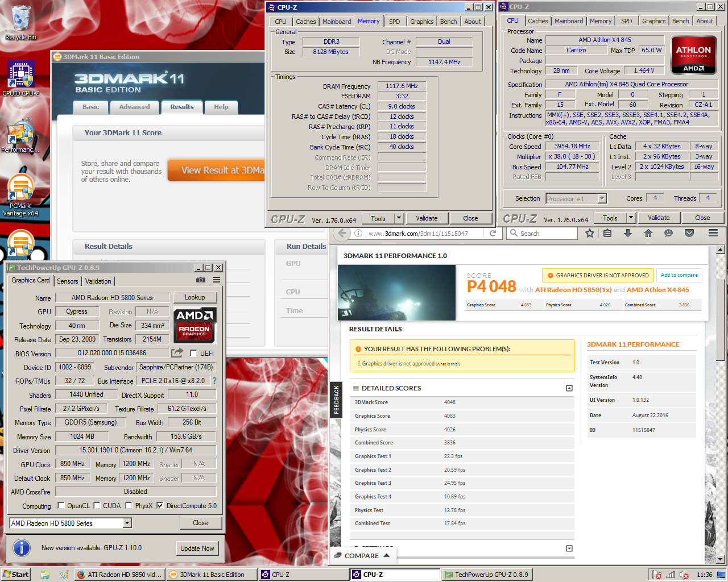Expand the section below Combined Test
The image size is (728, 582).
coord(569,548)
